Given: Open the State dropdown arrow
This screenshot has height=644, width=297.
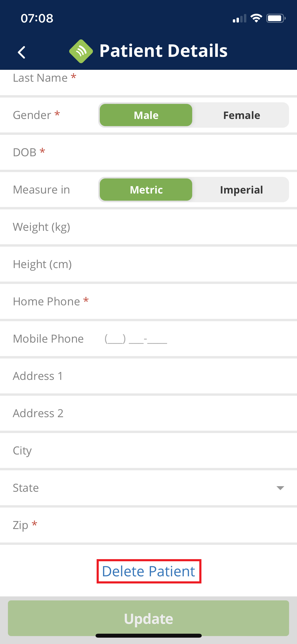Looking at the screenshot, I should (280, 488).
